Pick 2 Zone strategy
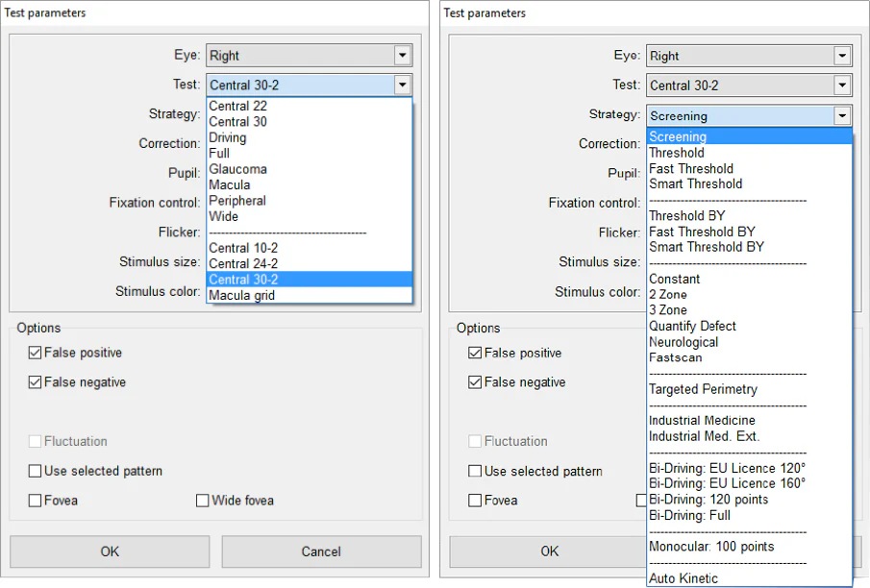The height and width of the screenshot is (588, 870). [749, 295]
